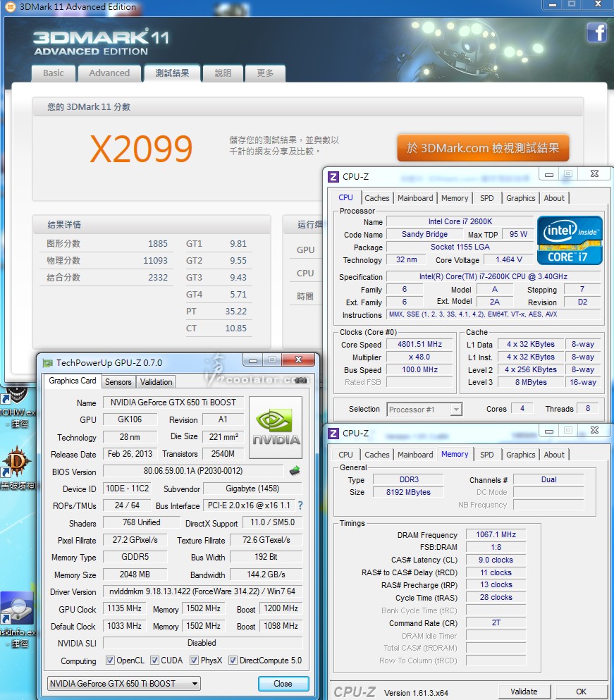Click the GPU-Z title bar icon
The height and width of the screenshot is (700, 614).
(47, 363)
